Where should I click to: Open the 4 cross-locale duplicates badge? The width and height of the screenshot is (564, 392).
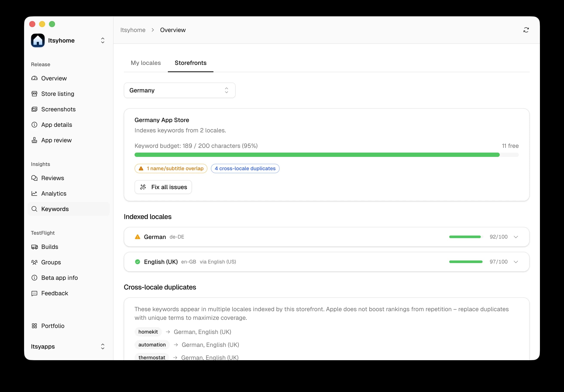tap(245, 168)
